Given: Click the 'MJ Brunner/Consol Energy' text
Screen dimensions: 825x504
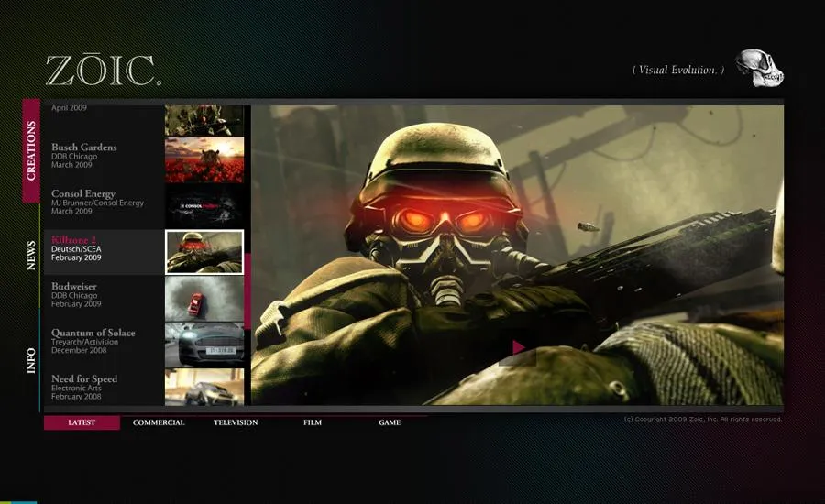Looking at the screenshot, I should click(x=97, y=203).
